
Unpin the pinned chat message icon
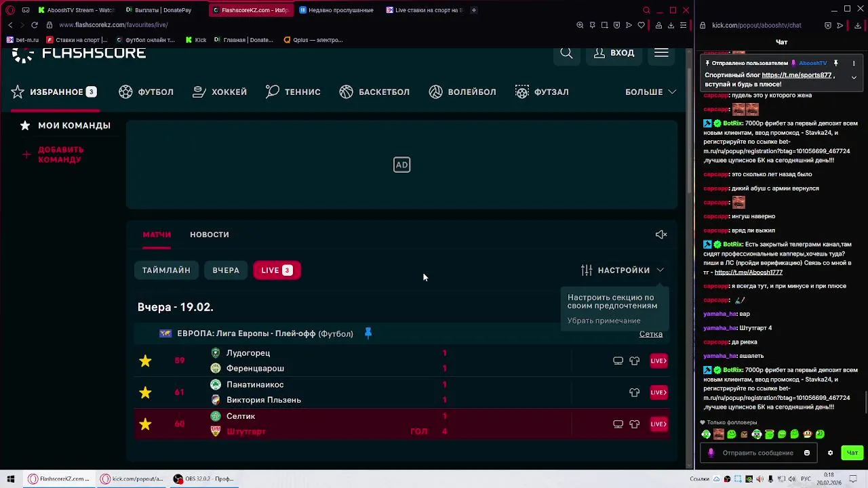(x=835, y=63)
